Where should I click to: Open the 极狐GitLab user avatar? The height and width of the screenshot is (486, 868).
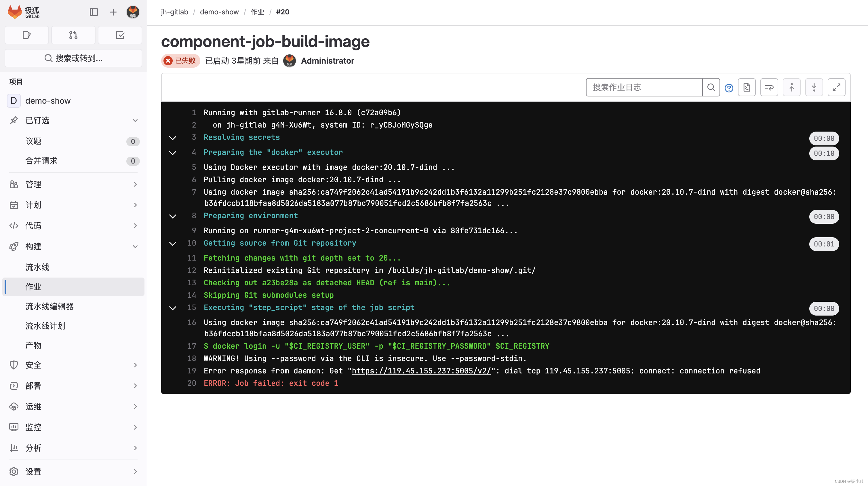[x=133, y=12]
